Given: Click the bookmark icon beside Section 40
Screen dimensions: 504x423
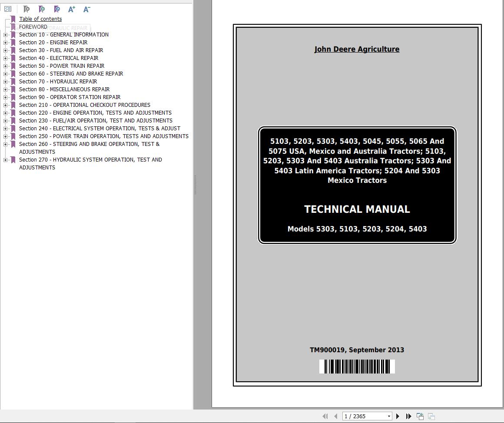Looking at the screenshot, I should pyautogui.click(x=13, y=58).
